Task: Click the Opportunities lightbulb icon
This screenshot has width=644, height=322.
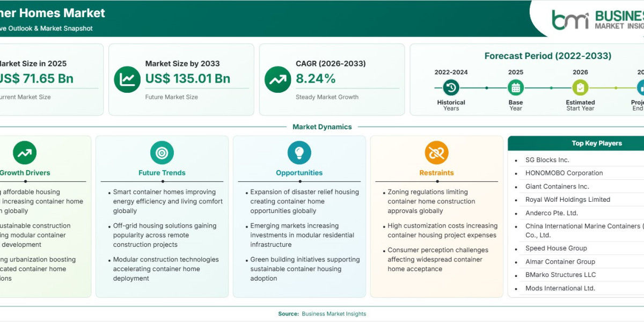Action: pyautogui.click(x=299, y=153)
